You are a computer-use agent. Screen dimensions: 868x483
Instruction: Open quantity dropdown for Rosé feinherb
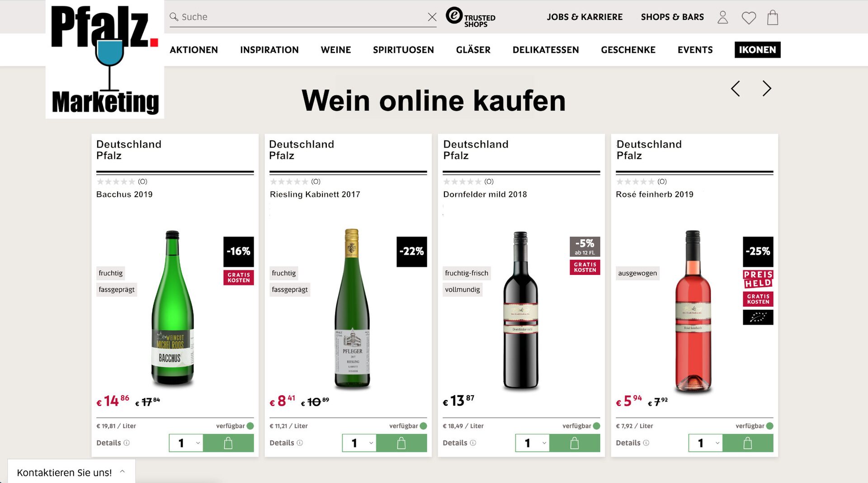pos(706,443)
